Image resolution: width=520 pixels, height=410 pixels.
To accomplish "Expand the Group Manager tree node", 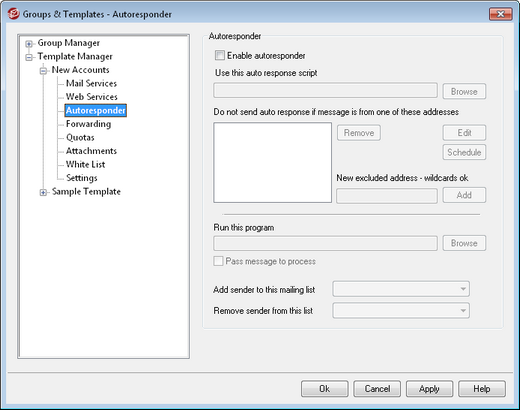I will click(29, 44).
